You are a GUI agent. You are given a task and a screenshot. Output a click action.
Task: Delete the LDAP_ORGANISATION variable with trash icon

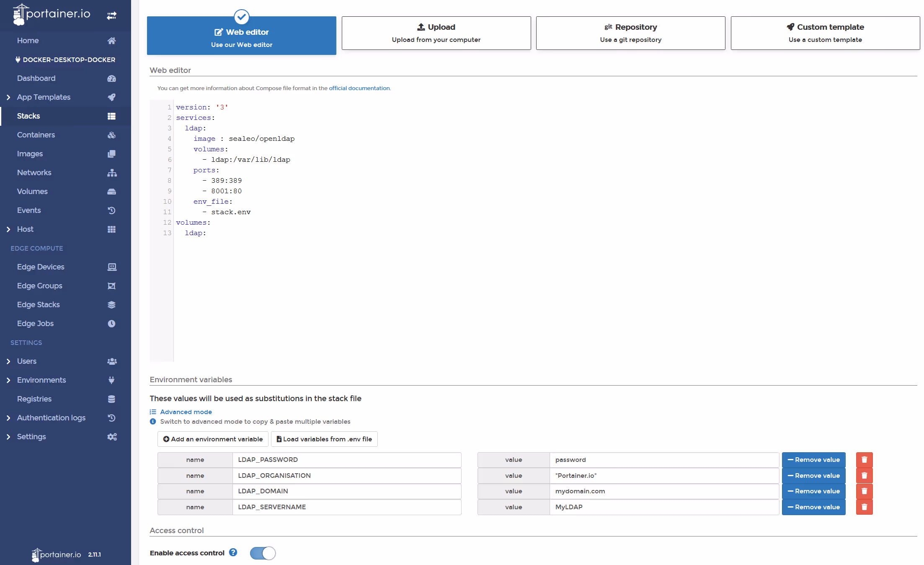tap(864, 476)
